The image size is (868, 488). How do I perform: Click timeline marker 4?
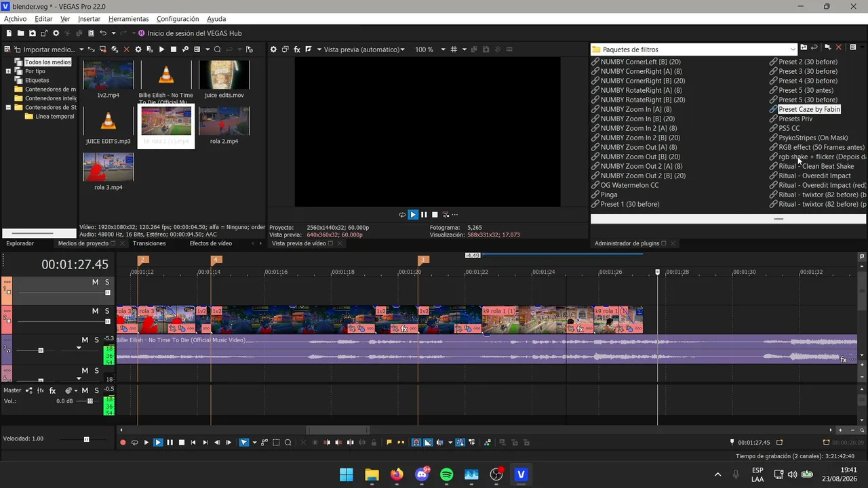coord(216,260)
